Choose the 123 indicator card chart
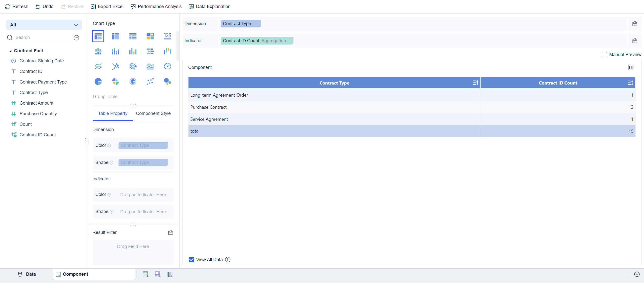The height and width of the screenshot is (283, 644). tap(168, 36)
